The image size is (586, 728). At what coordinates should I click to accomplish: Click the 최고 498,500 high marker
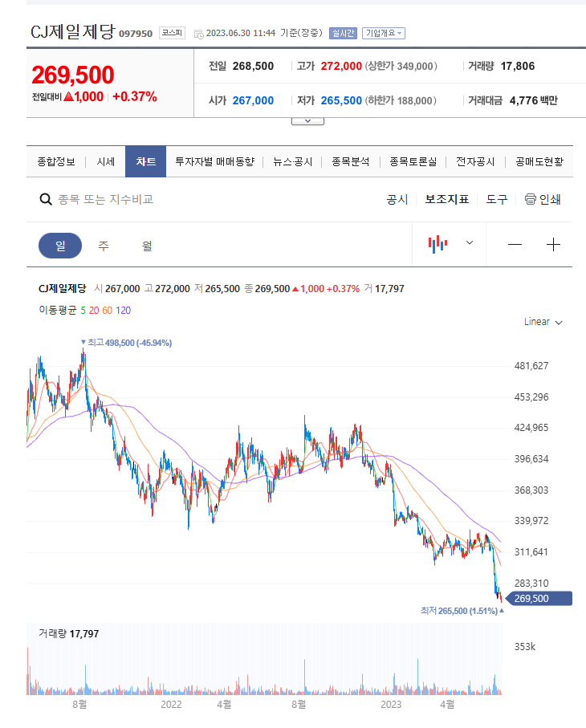[126, 343]
